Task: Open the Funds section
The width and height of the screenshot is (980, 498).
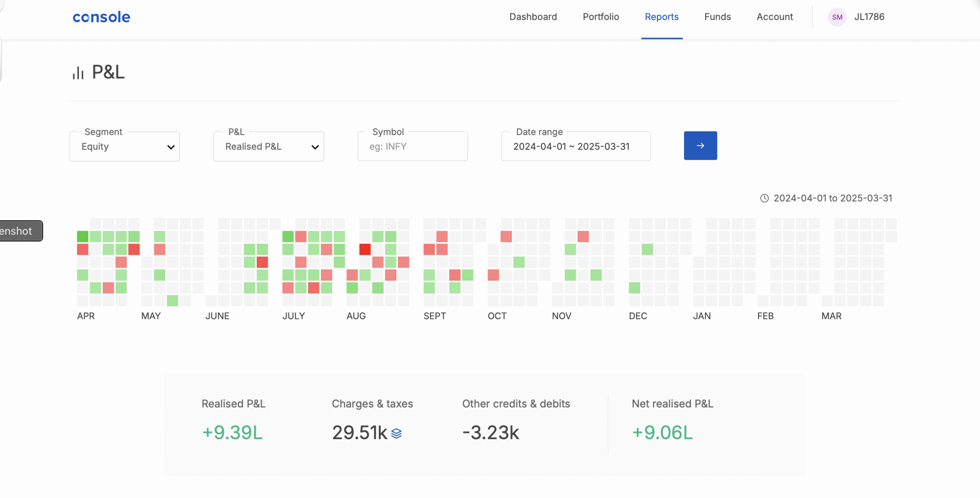Action: pyautogui.click(x=717, y=17)
